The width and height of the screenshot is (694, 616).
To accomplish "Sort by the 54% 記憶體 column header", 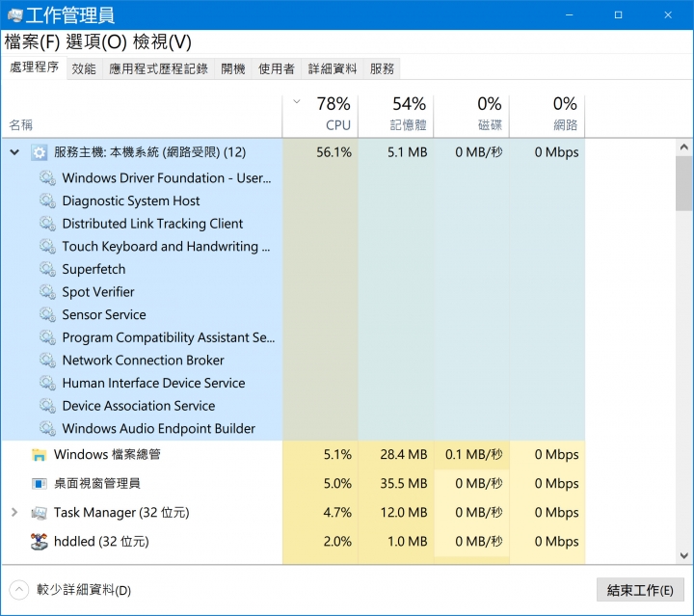I will 396,116.
